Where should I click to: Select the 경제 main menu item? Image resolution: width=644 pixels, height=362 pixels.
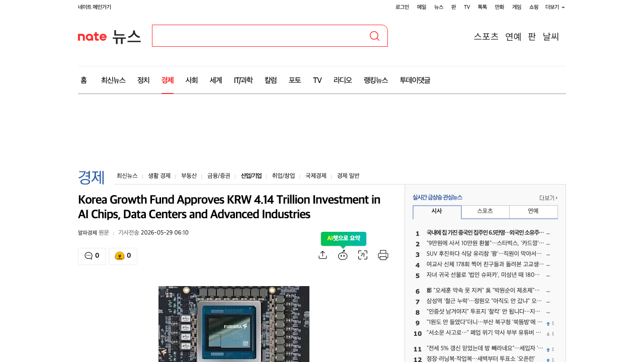click(x=168, y=80)
